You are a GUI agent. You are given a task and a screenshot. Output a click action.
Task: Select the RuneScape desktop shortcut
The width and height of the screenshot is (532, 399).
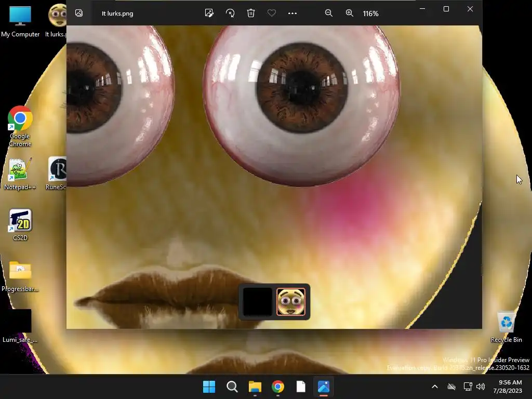(x=56, y=174)
